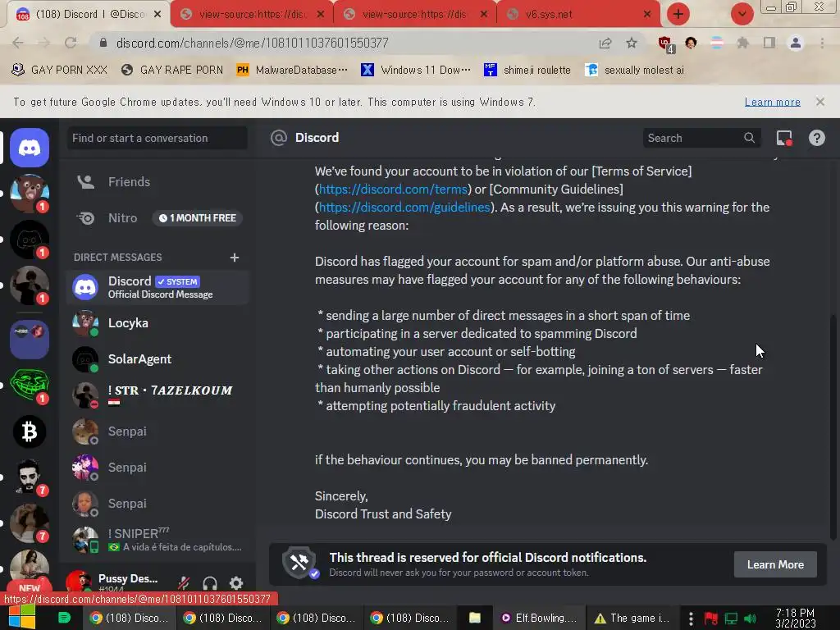Open Friends list
This screenshot has width=840, height=630.
pos(157,181)
